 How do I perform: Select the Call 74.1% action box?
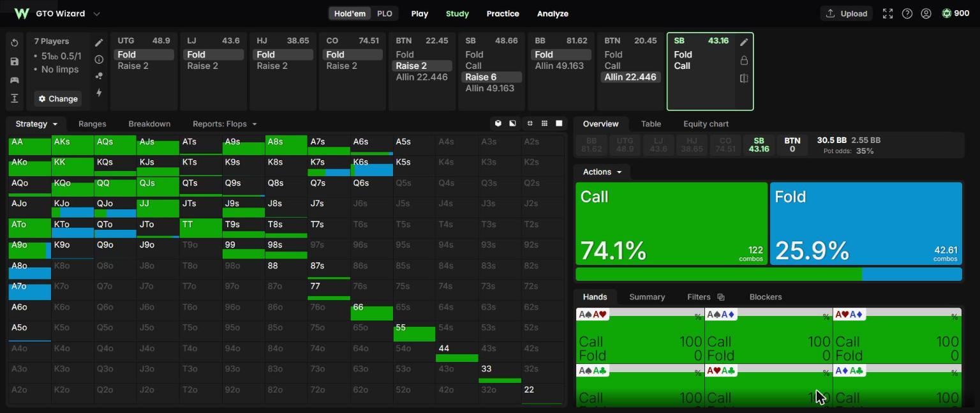(671, 223)
